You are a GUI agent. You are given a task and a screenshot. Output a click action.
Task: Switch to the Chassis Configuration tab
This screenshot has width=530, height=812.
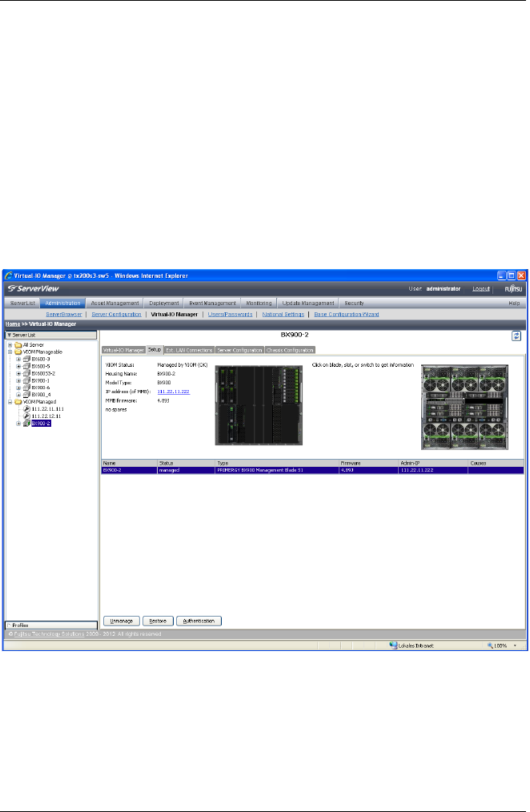pyautogui.click(x=290, y=350)
